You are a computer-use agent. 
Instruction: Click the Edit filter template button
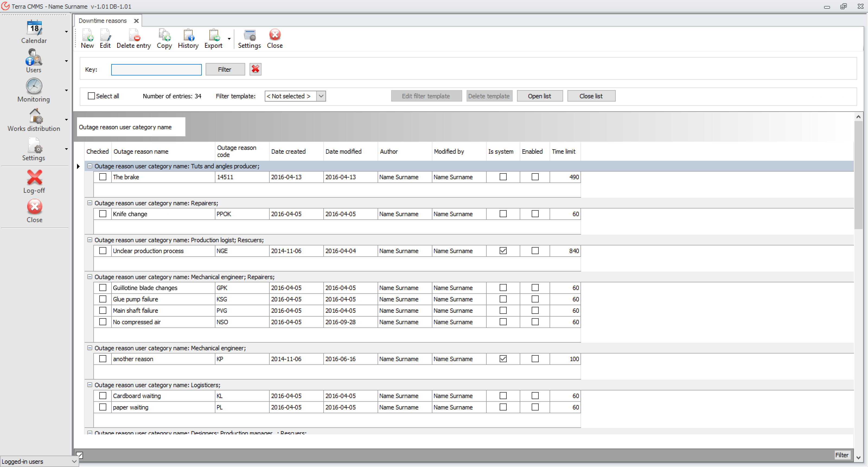(x=426, y=96)
